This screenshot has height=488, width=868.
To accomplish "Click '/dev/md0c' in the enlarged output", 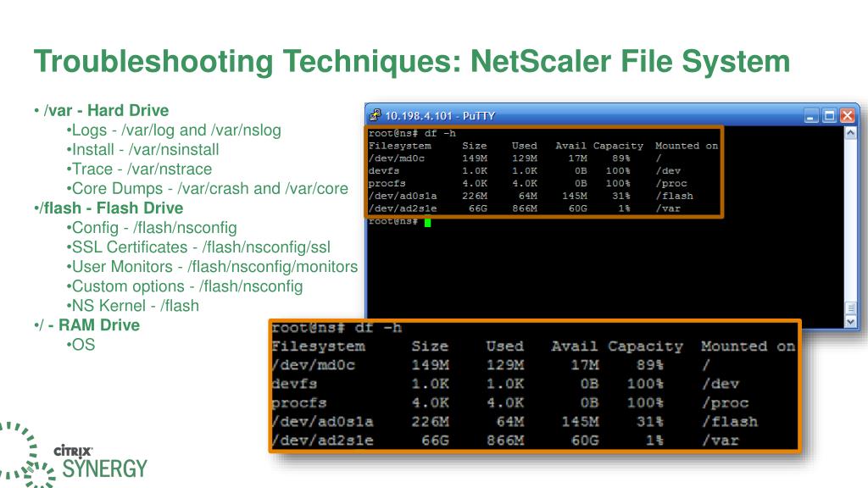I will (x=314, y=365).
